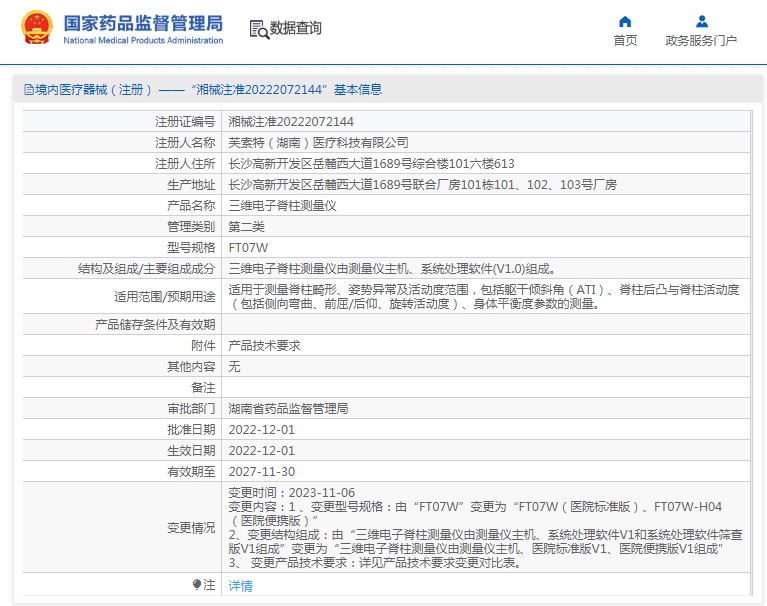Viewport: 767px width, 606px height.
Task: Click the bulb icon beside 注
Action: click(197, 584)
